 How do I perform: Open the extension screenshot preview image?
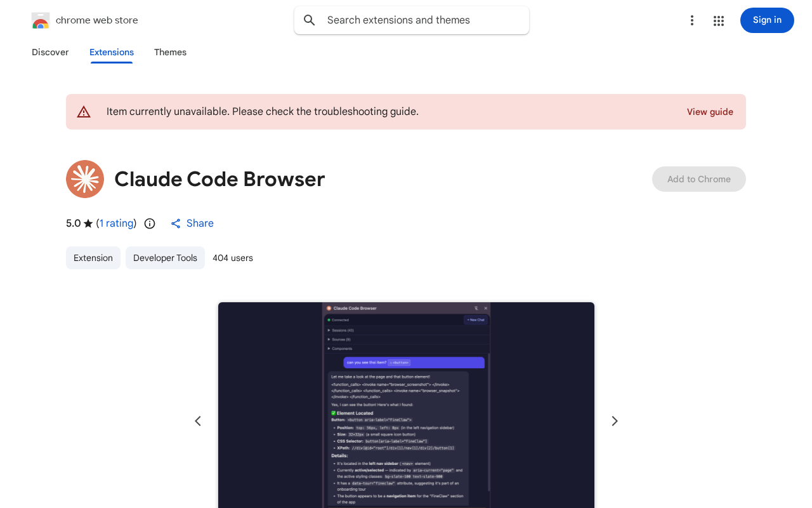406,405
